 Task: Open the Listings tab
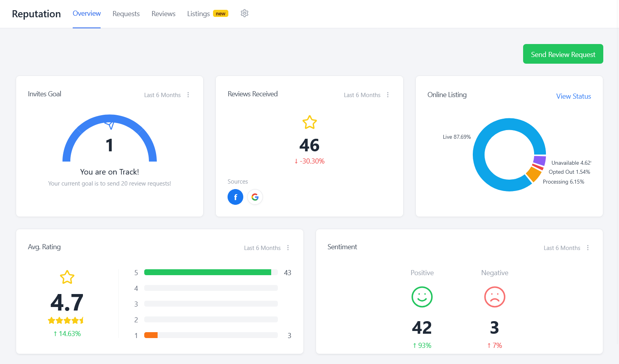click(198, 14)
